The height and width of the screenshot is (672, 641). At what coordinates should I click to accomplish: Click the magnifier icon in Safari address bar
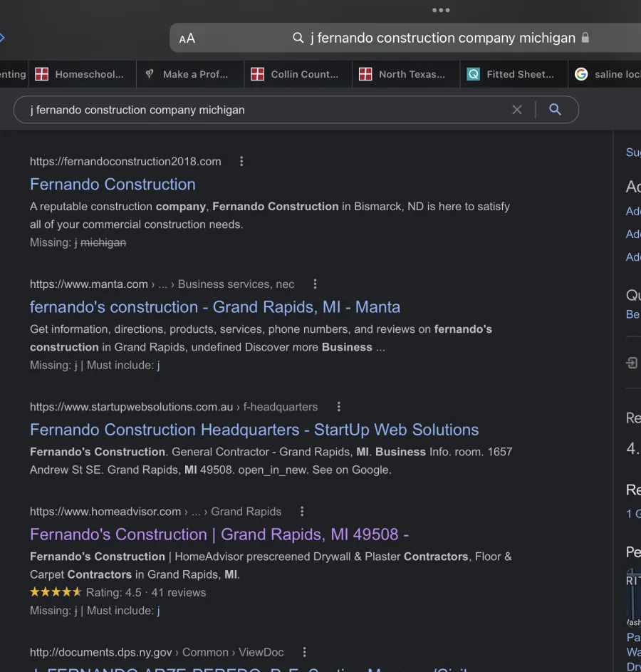(298, 38)
